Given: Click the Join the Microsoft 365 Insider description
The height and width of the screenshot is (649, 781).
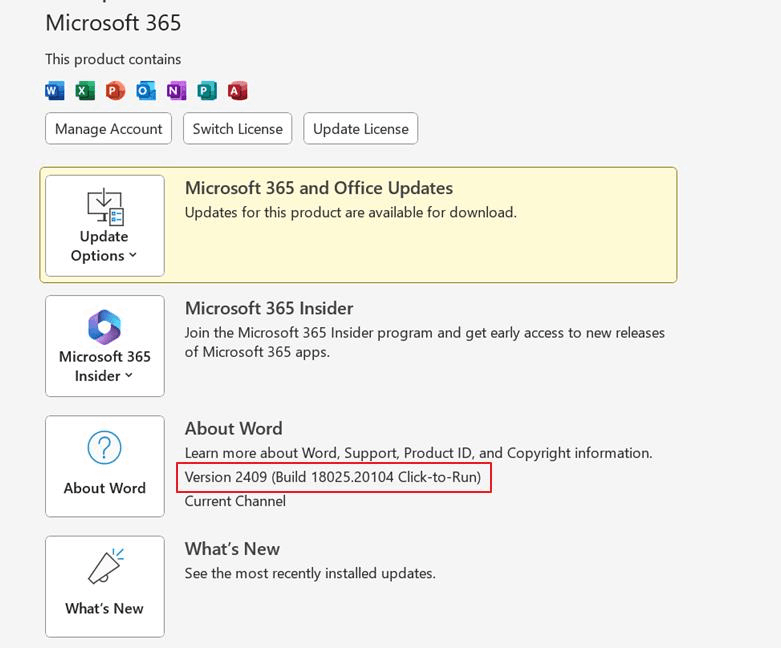Looking at the screenshot, I should coord(425,342).
